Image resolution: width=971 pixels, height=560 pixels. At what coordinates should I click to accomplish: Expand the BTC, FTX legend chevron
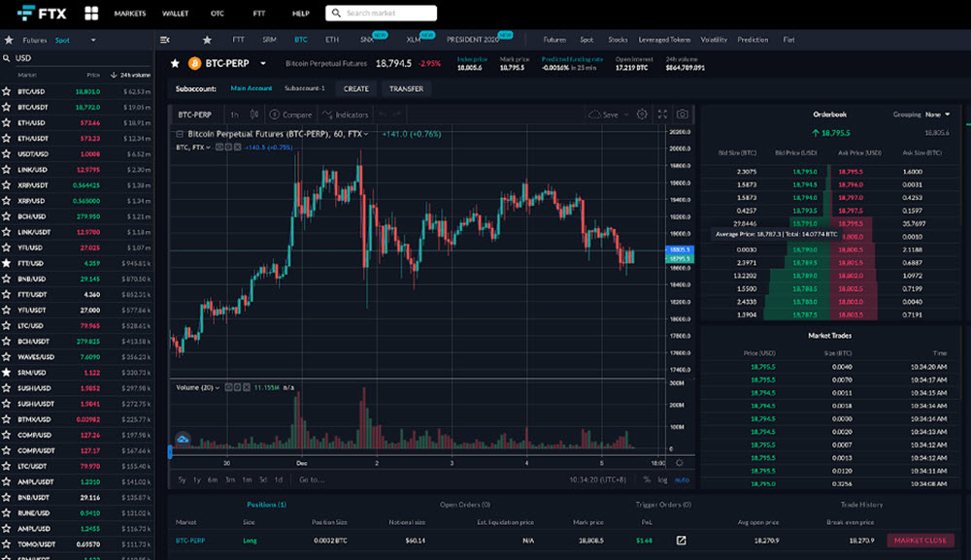click(208, 148)
